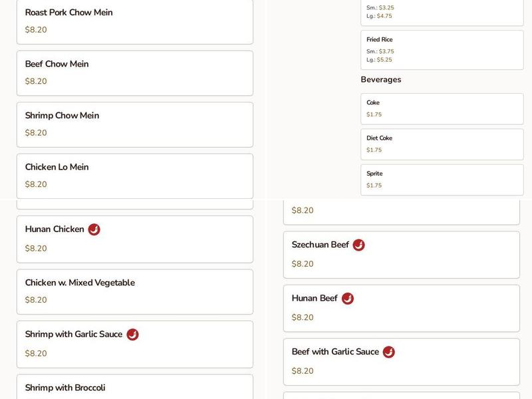Click the Szechuan Beef dish title
The height and width of the screenshot is (399, 532).
[x=320, y=245]
